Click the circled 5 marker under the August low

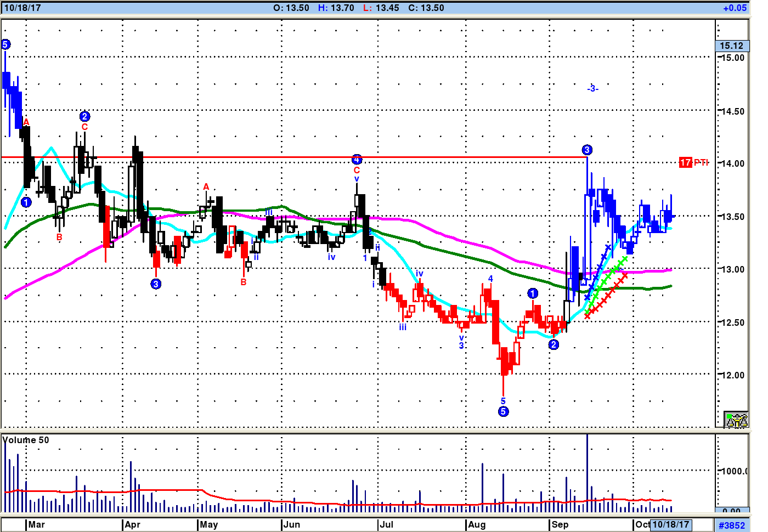tap(503, 411)
